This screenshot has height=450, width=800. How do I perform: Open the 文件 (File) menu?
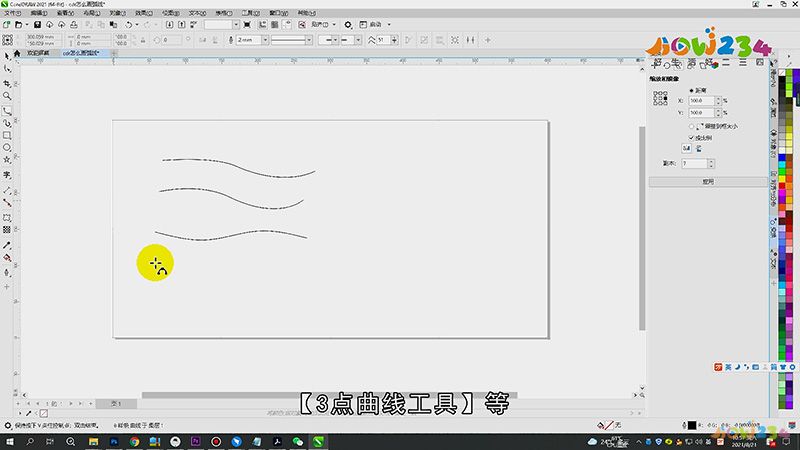click(x=12, y=13)
